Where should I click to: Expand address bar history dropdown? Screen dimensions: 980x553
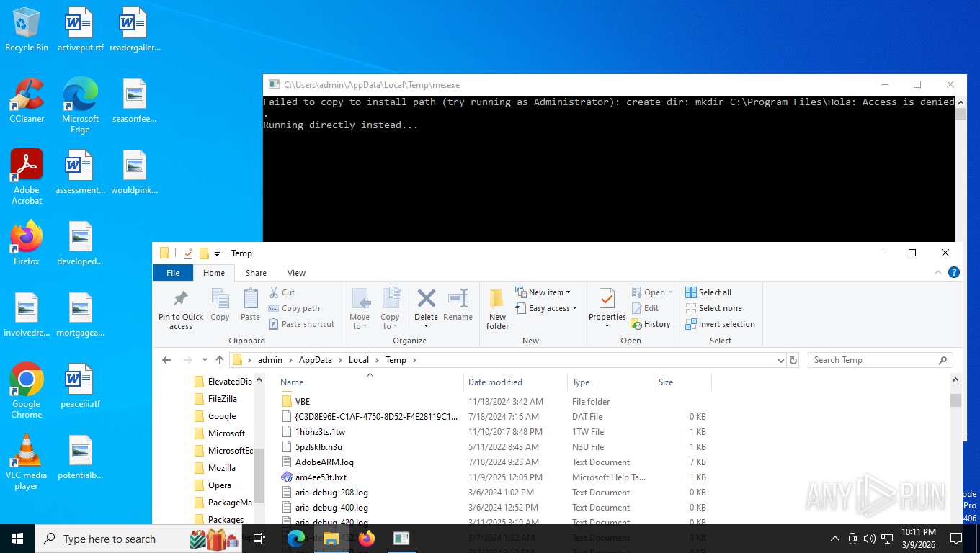[x=780, y=360]
